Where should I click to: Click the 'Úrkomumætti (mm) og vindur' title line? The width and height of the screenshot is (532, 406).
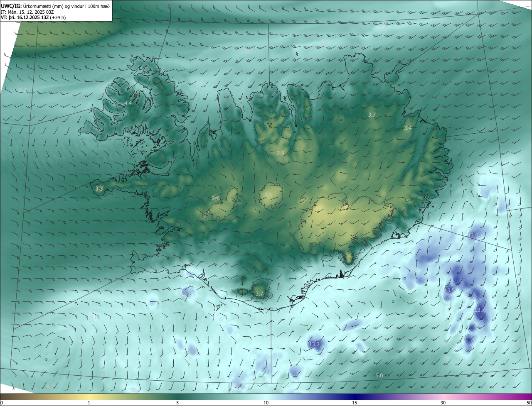(55, 6)
